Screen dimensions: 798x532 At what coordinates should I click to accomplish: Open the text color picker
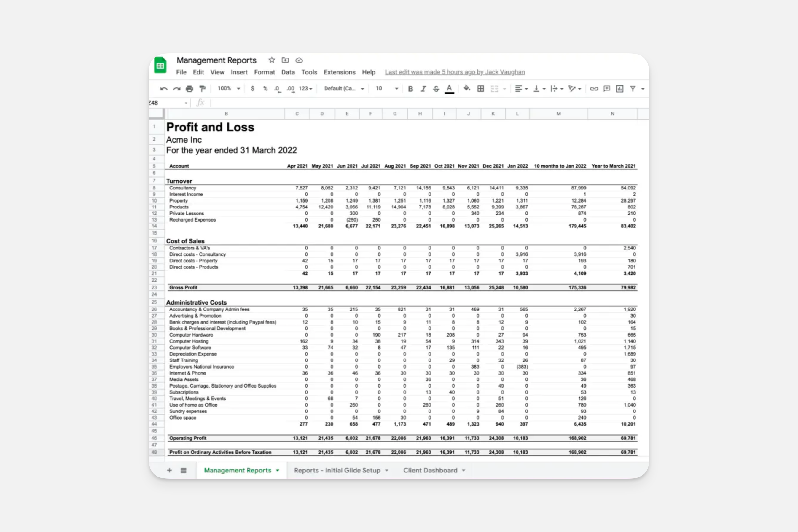[x=449, y=89]
